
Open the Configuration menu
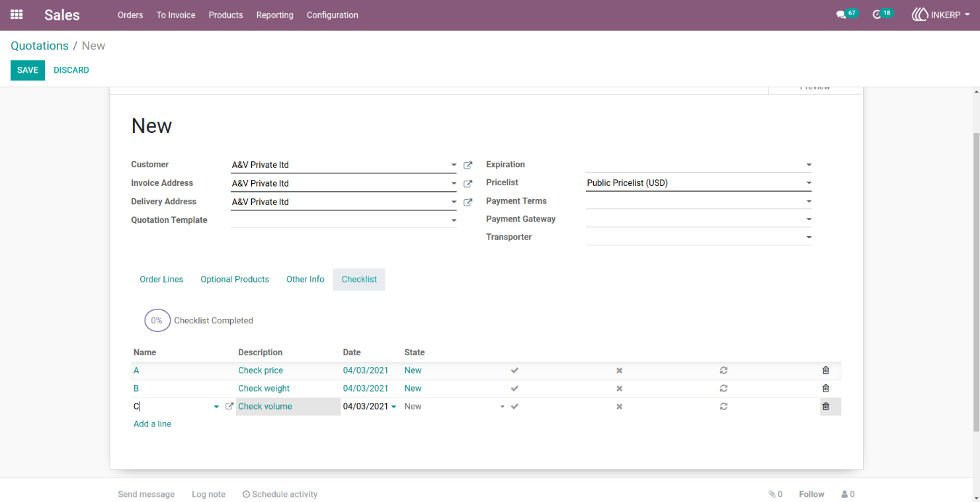click(333, 15)
